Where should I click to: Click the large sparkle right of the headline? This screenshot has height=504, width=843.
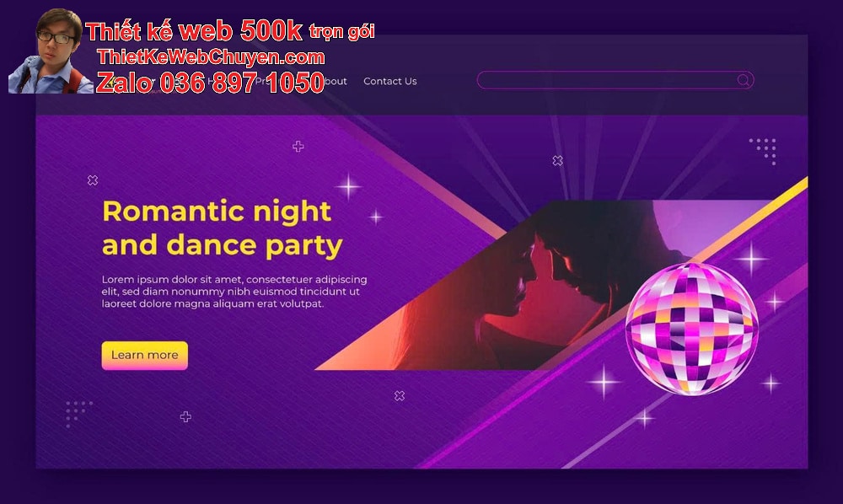point(348,187)
